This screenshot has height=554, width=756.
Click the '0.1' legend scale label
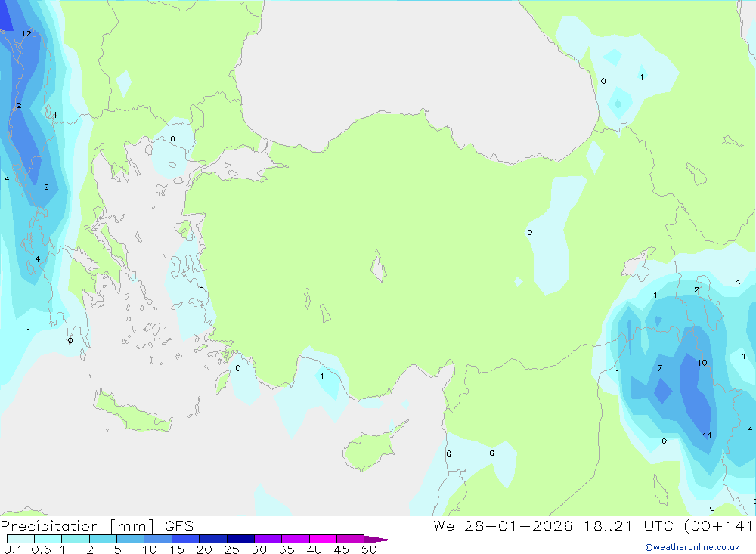(x=13, y=549)
